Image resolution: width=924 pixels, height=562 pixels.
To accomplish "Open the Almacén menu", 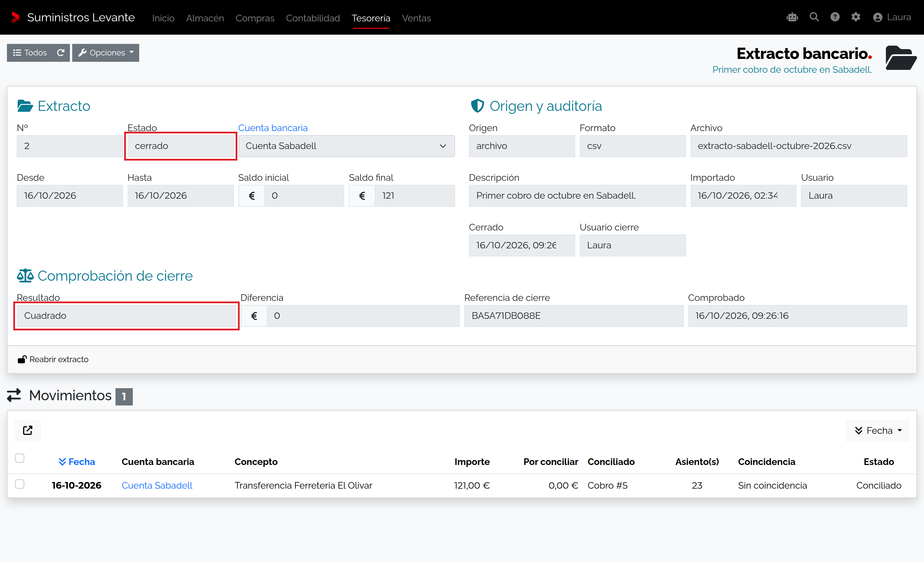I will (205, 18).
